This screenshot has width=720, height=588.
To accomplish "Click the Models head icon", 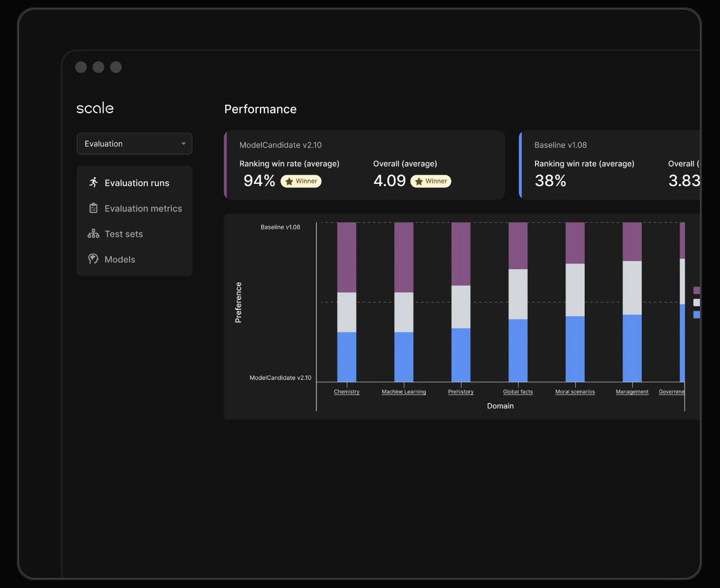I will pyautogui.click(x=94, y=259).
